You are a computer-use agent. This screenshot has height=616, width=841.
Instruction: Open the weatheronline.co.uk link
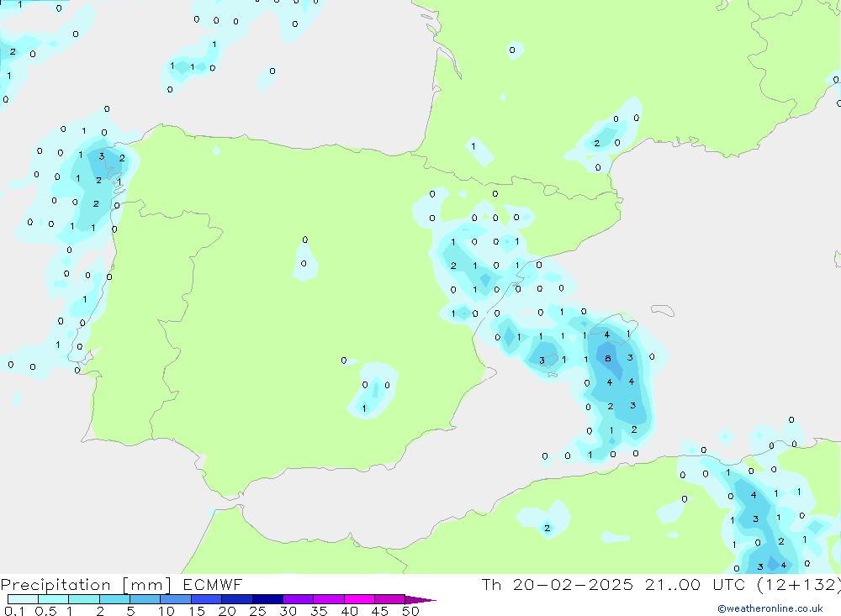pos(770,608)
